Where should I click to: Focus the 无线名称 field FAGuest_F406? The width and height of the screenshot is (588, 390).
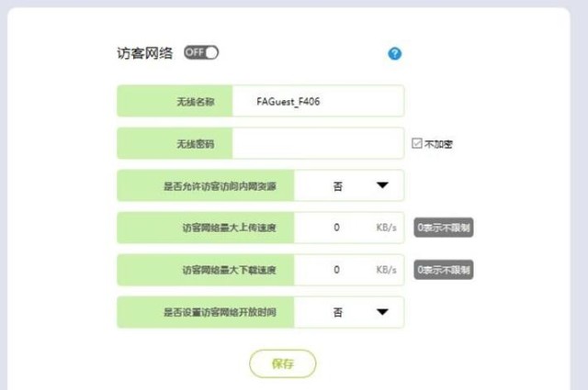(318, 101)
